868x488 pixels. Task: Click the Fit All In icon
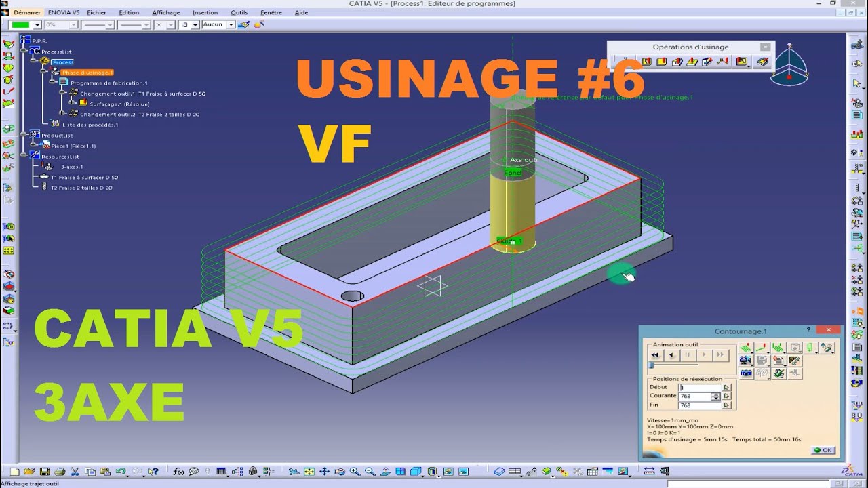309,472
